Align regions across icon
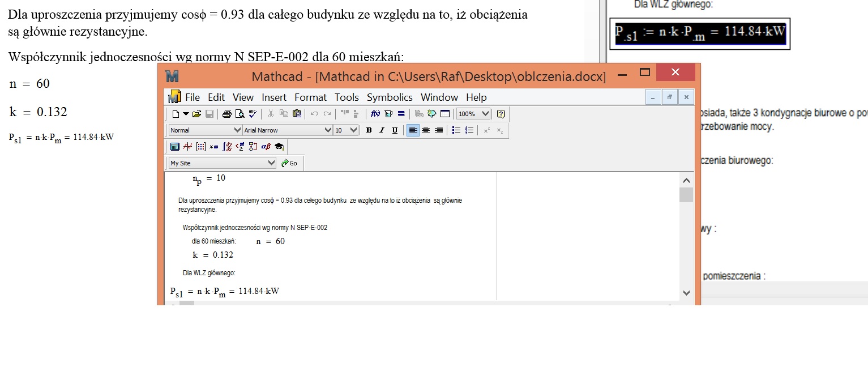 (345, 113)
